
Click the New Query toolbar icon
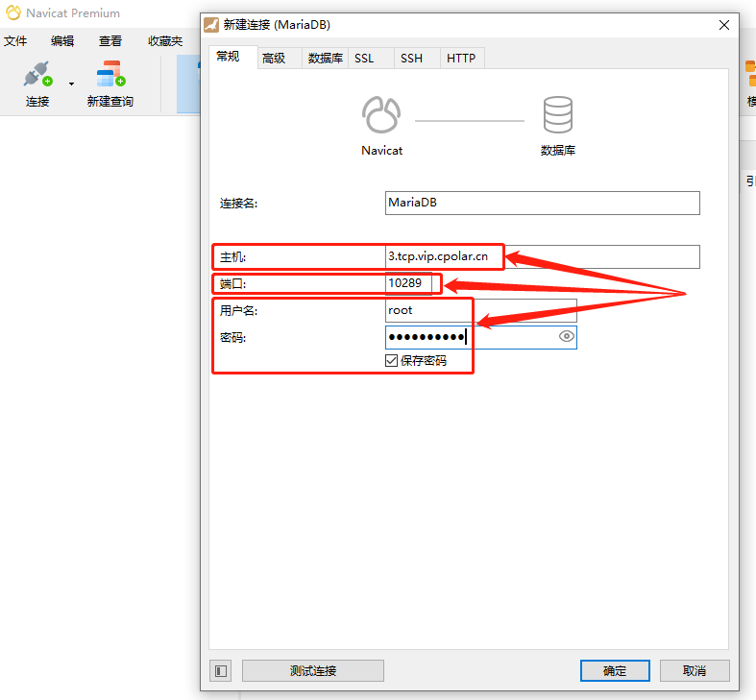coord(110,74)
